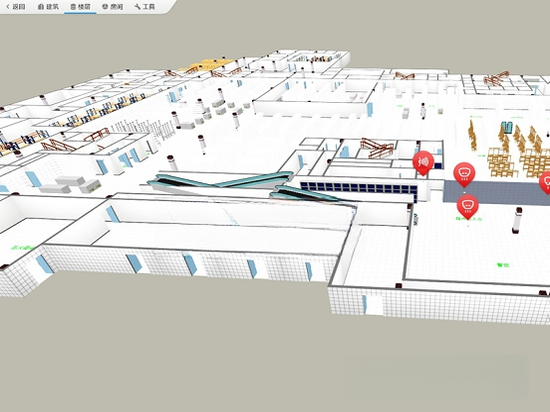Select the gray boxes in the left room
The height and width of the screenshot is (412, 550).
(x=70, y=184)
